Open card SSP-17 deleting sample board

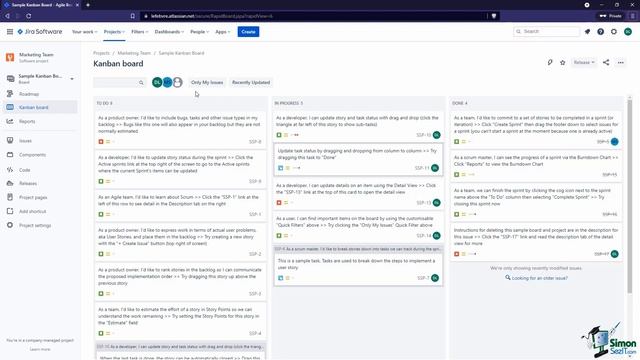[536, 242]
